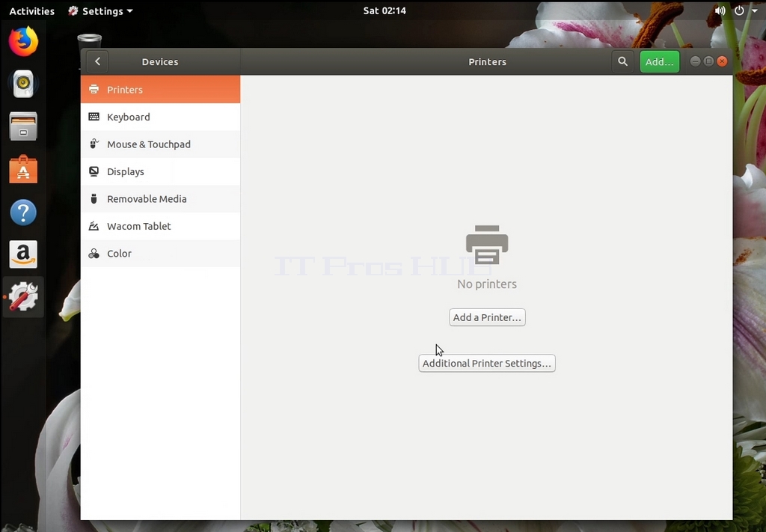The image size is (766, 532).
Task: Click the Add a Printer... button
Action: pyautogui.click(x=487, y=317)
